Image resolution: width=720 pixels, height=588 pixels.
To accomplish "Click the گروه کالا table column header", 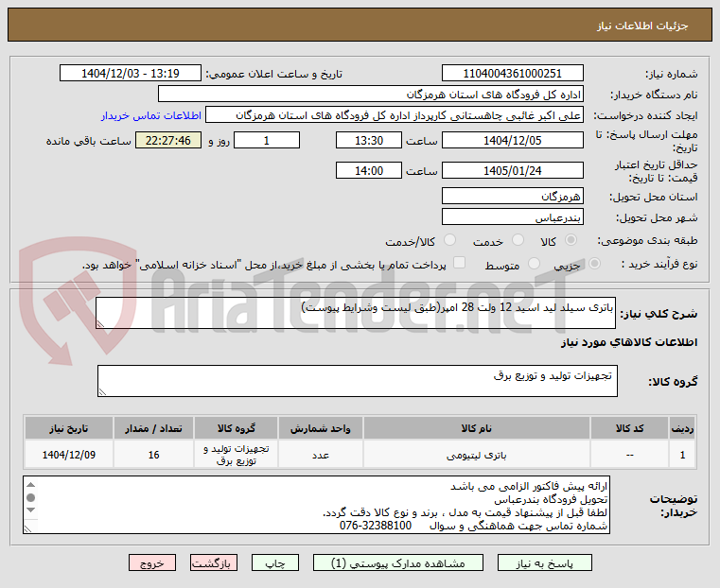I will pyautogui.click(x=236, y=428).
